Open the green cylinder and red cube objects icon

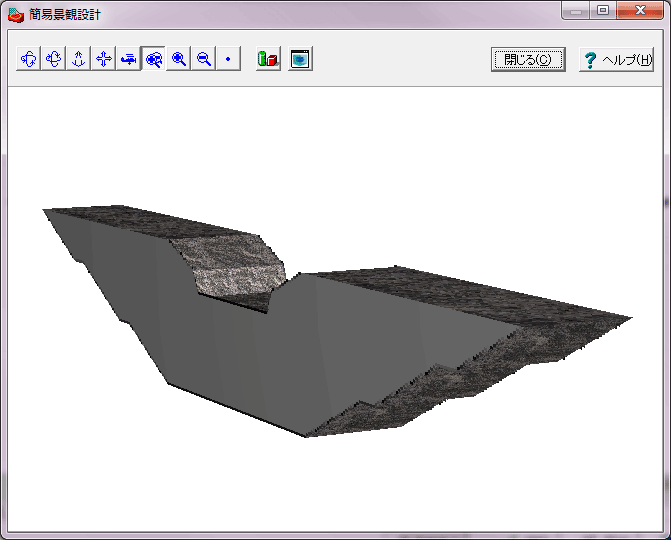click(x=268, y=59)
